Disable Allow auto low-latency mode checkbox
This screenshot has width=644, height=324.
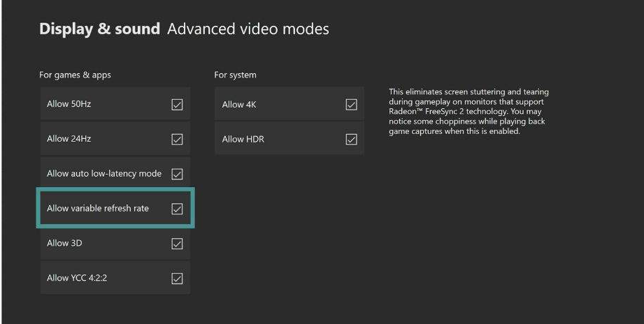(177, 174)
